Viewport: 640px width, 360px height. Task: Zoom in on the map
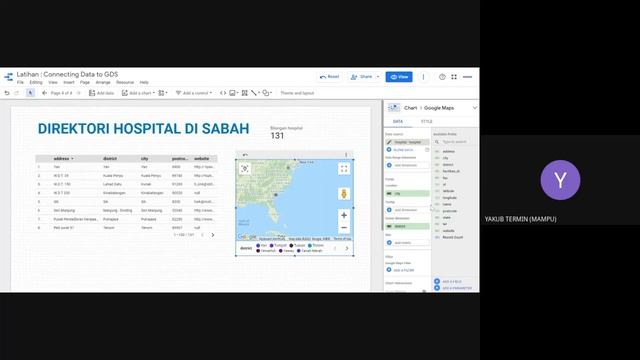(x=344, y=215)
